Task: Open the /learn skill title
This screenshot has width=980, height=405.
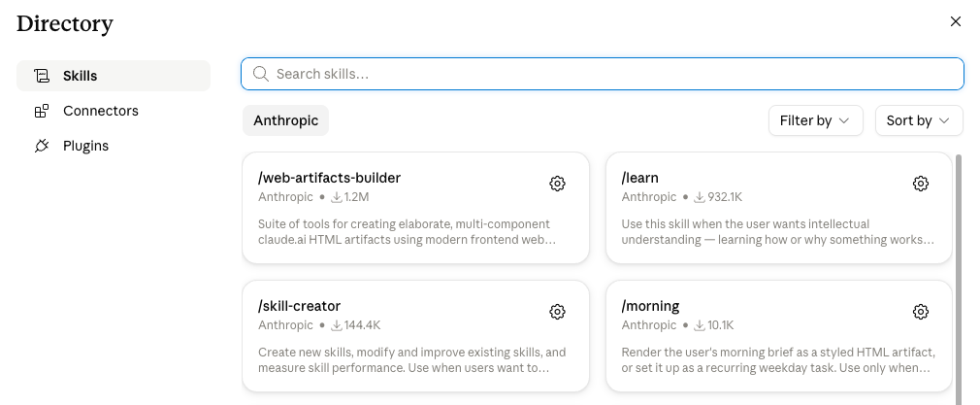Action: [x=640, y=178]
